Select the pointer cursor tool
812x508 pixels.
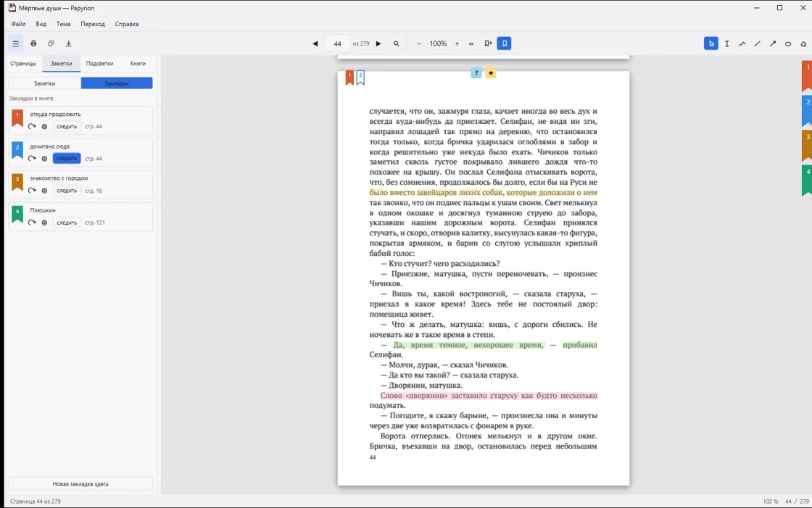tap(711, 44)
